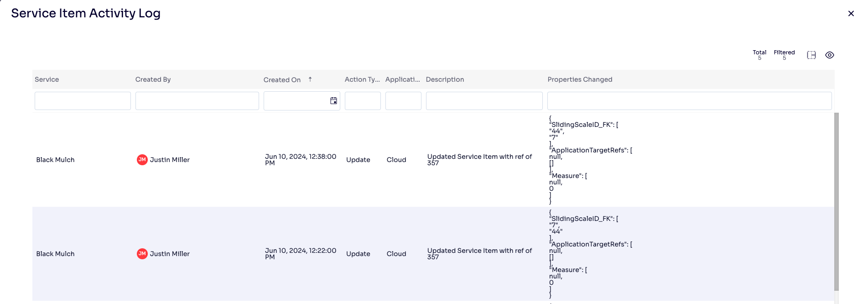868x304 pixels.
Task: Focus the Created By filter input
Action: (x=197, y=101)
